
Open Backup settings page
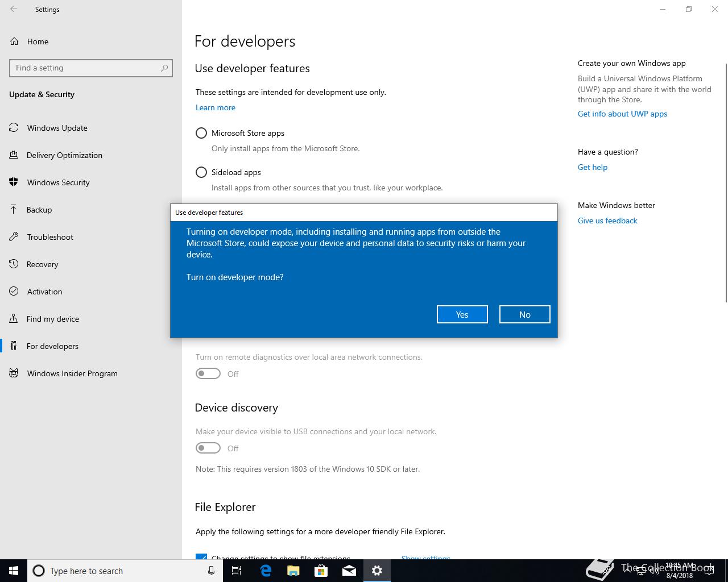91,210
